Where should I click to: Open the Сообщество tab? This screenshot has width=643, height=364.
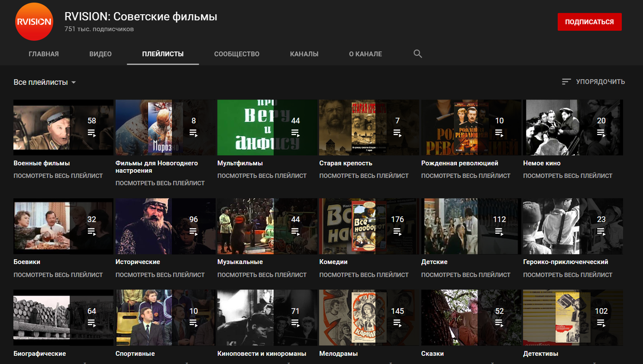(237, 54)
